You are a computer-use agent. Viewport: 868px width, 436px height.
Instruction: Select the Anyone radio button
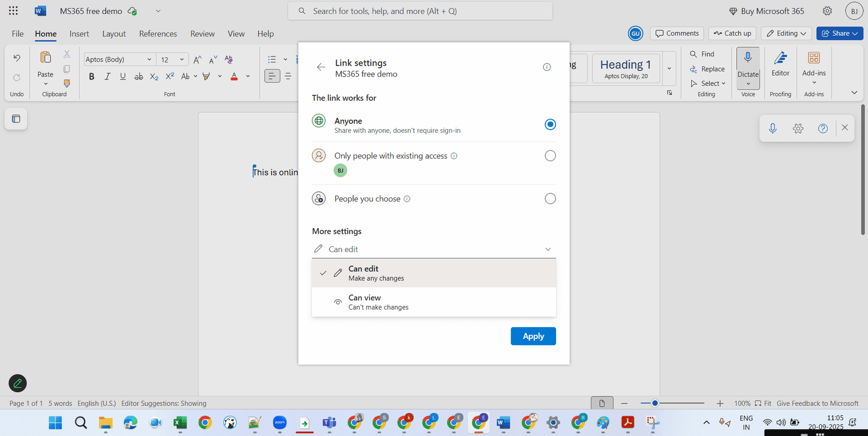pyautogui.click(x=550, y=125)
